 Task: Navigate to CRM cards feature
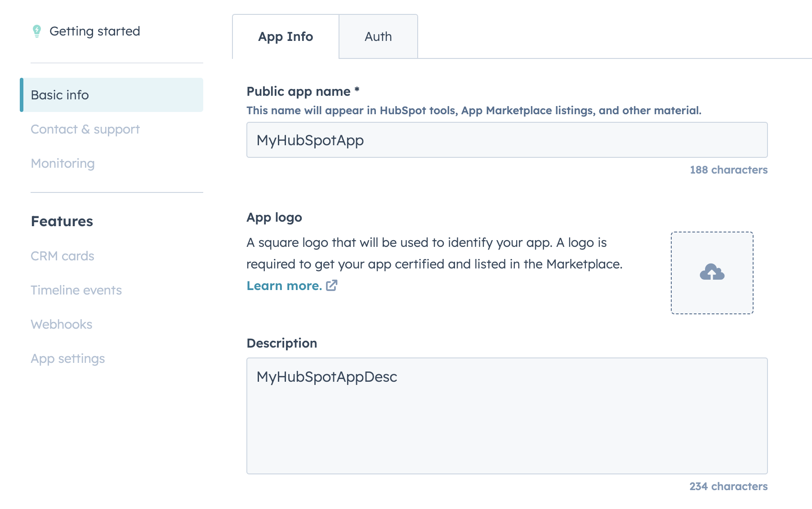click(62, 256)
